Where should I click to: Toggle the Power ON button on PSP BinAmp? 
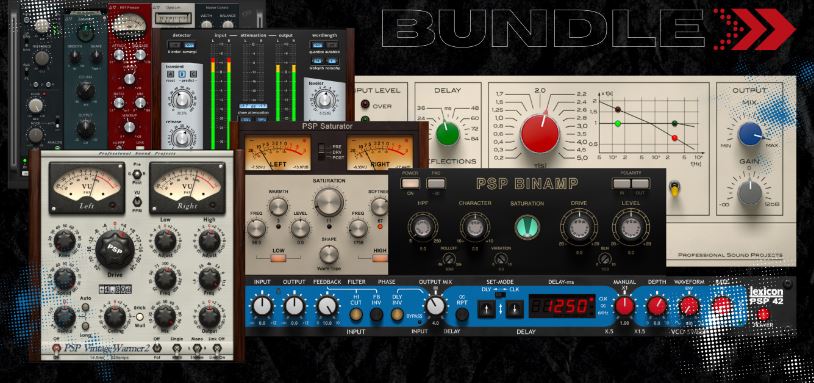pos(410,183)
